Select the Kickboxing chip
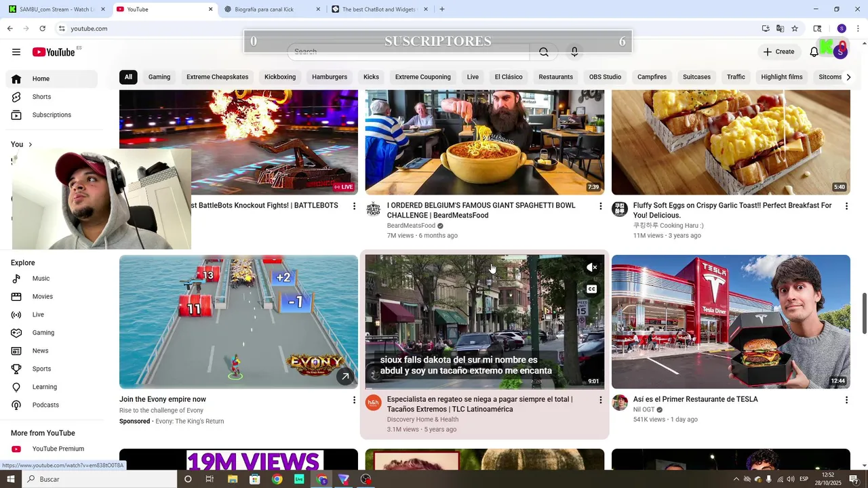 (x=280, y=77)
